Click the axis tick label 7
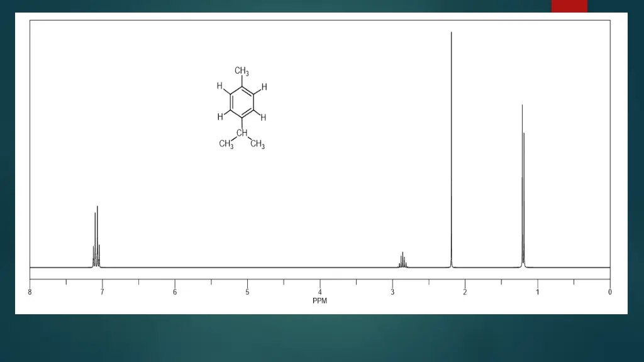 (103, 292)
